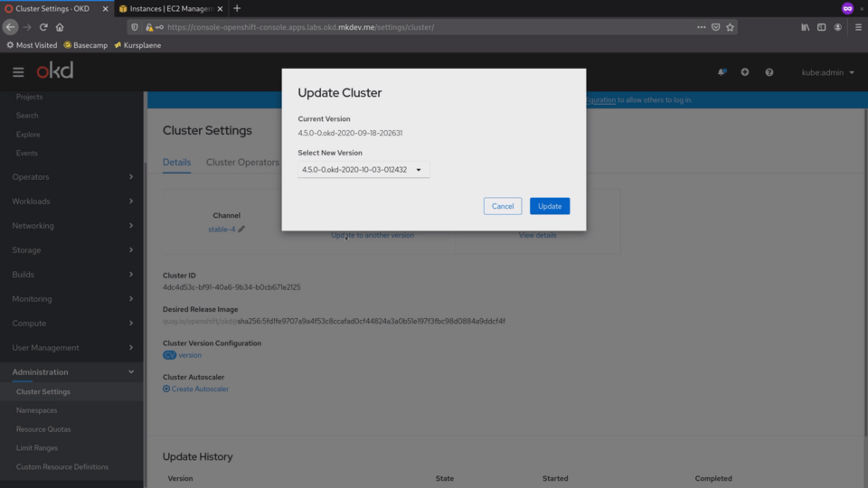Open the tracking protection shield icon

tap(135, 26)
